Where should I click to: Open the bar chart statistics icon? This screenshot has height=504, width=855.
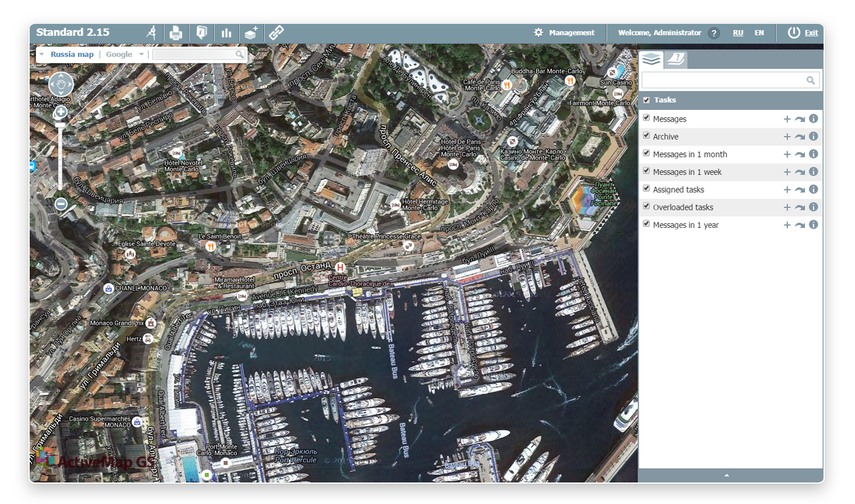click(x=226, y=33)
